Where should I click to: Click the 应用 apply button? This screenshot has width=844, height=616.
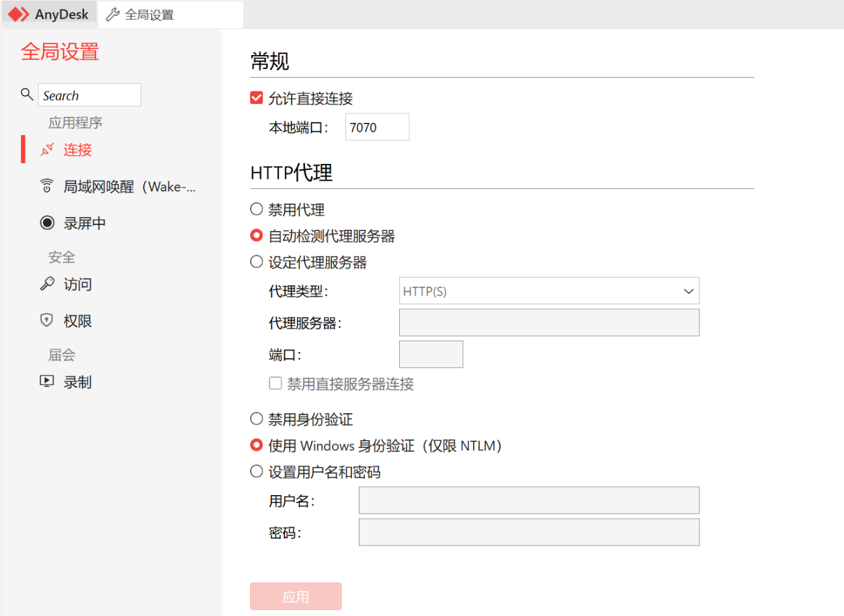point(296,597)
